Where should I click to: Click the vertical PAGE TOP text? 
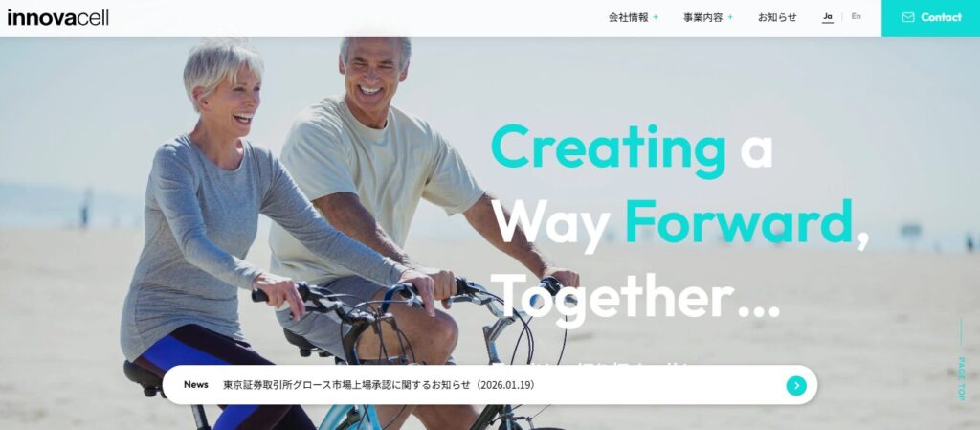[x=961, y=378]
